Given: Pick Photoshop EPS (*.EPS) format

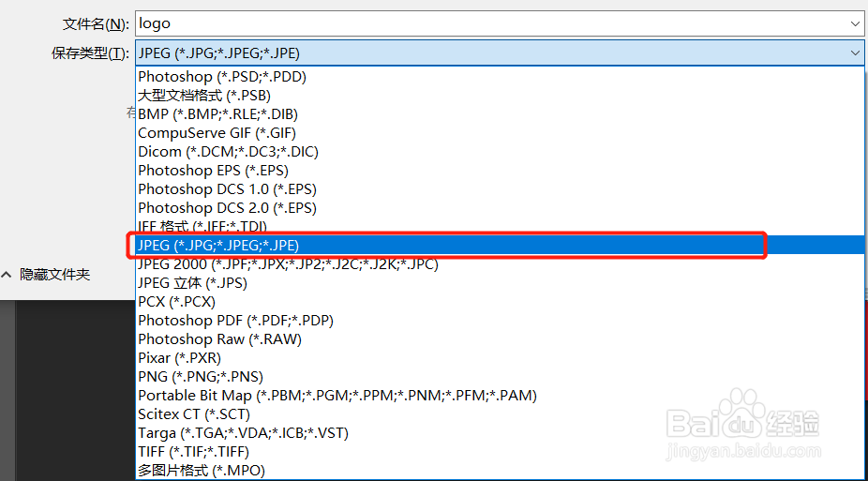Looking at the screenshot, I should [500, 171].
